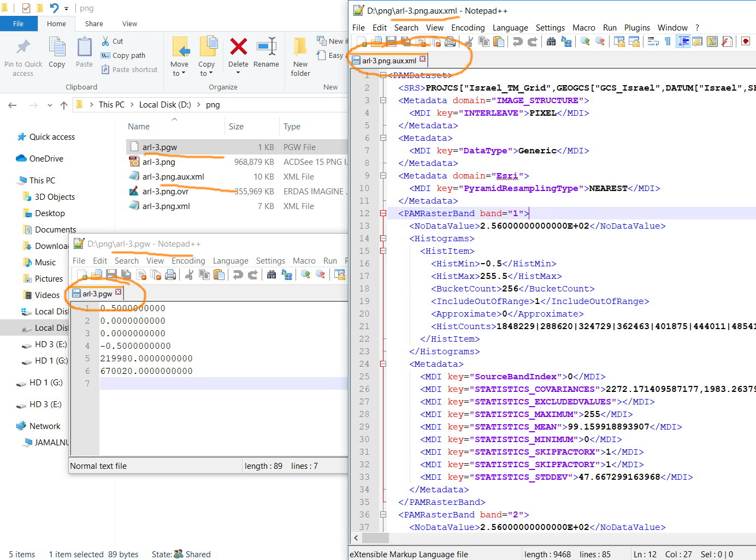Screen dimensions: 756x560
Task: Open Quick access in Explorer navigation pane
Action: [52, 137]
